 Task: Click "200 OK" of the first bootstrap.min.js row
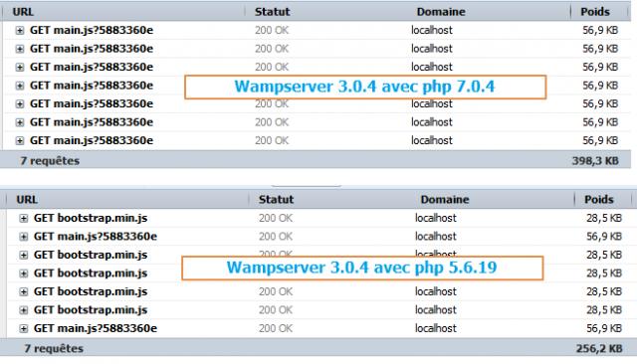(x=276, y=219)
